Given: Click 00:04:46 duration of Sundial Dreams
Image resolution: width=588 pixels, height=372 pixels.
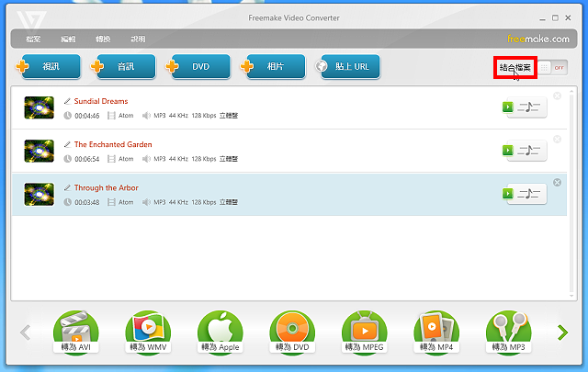Looking at the screenshot, I should [87, 116].
